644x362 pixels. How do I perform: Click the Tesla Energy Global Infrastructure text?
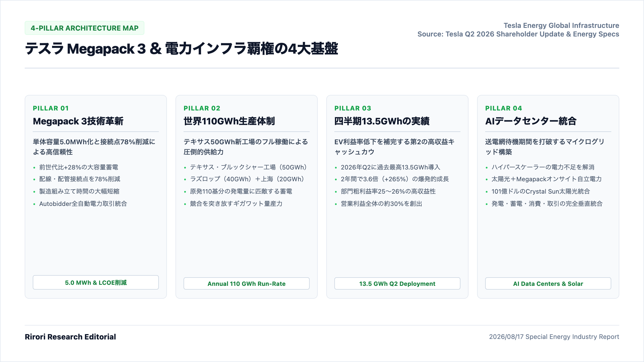click(561, 25)
